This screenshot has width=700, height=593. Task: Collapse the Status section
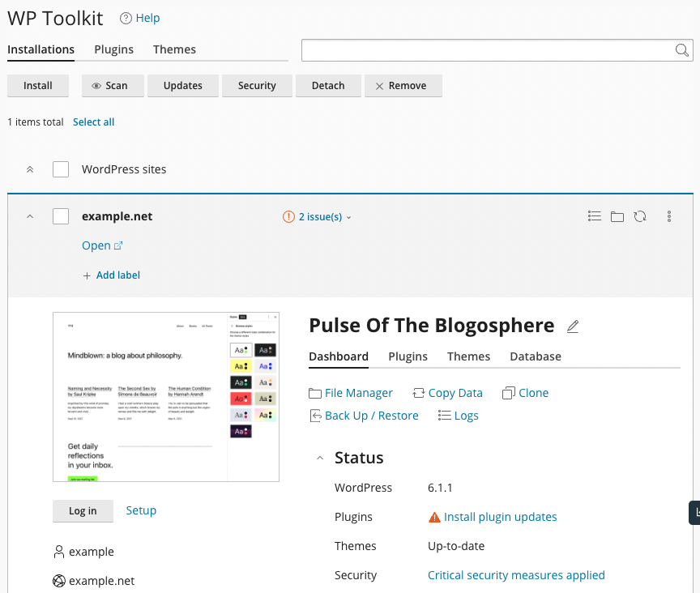(319, 458)
